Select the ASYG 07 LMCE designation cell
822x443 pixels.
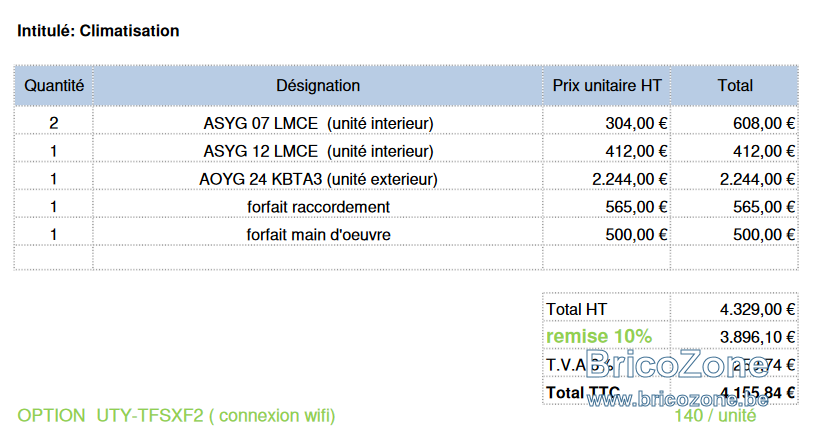coord(318,123)
